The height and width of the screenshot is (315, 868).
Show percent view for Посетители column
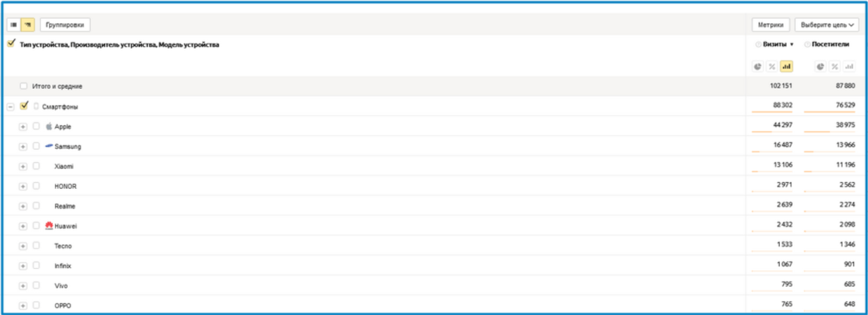point(834,66)
